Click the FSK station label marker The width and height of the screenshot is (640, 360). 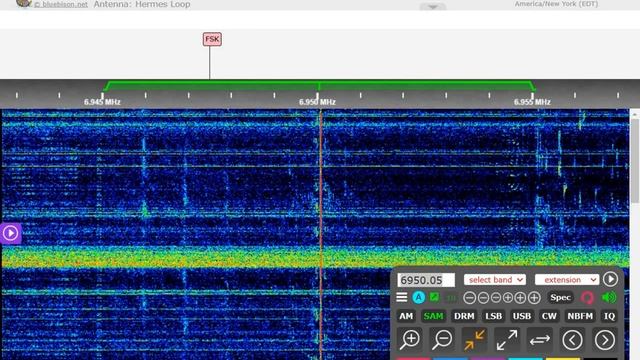pos(212,39)
